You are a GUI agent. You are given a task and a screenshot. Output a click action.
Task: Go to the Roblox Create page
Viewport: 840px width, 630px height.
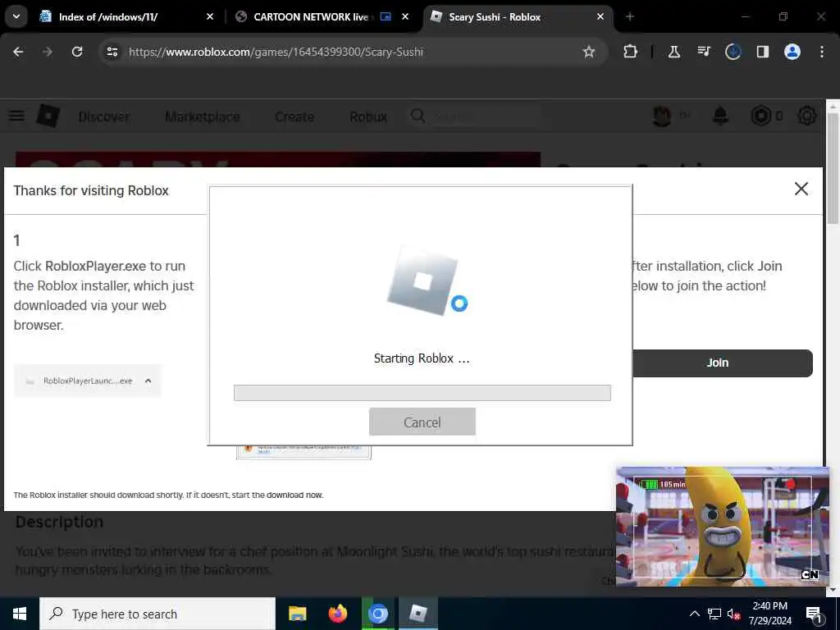click(x=294, y=116)
